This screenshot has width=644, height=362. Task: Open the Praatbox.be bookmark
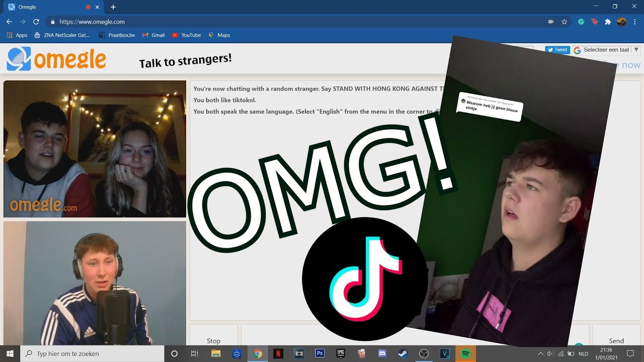(x=117, y=35)
